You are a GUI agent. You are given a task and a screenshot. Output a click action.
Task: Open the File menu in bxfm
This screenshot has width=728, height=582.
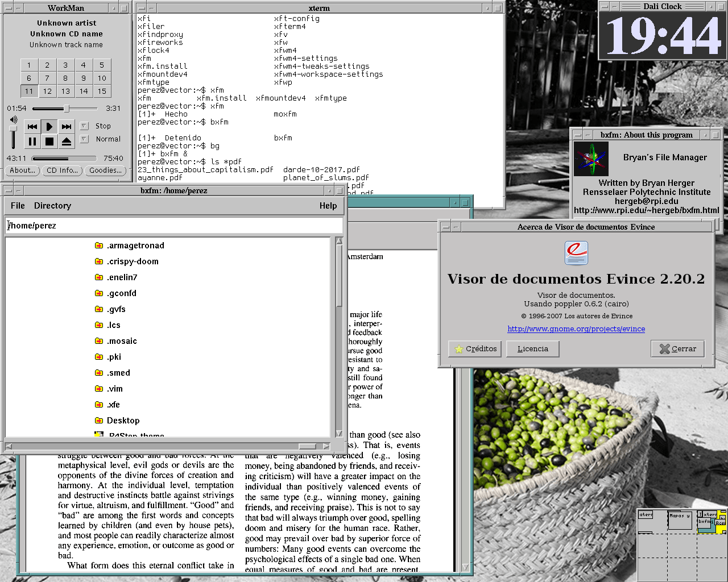[18, 206]
